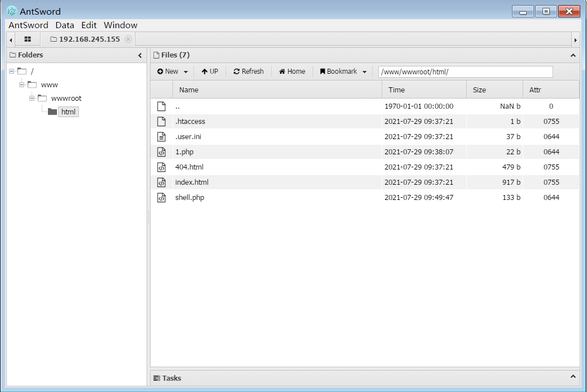Select the wwwroot folder in tree
The width and height of the screenshot is (587, 392).
click(x=67, y=98)
